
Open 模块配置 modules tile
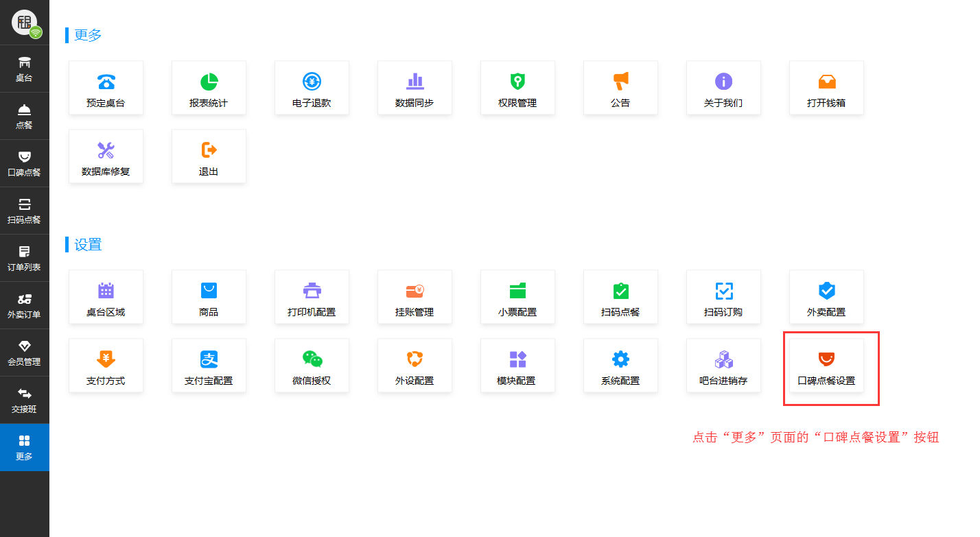pyautogui.click(x=517, y=366)
